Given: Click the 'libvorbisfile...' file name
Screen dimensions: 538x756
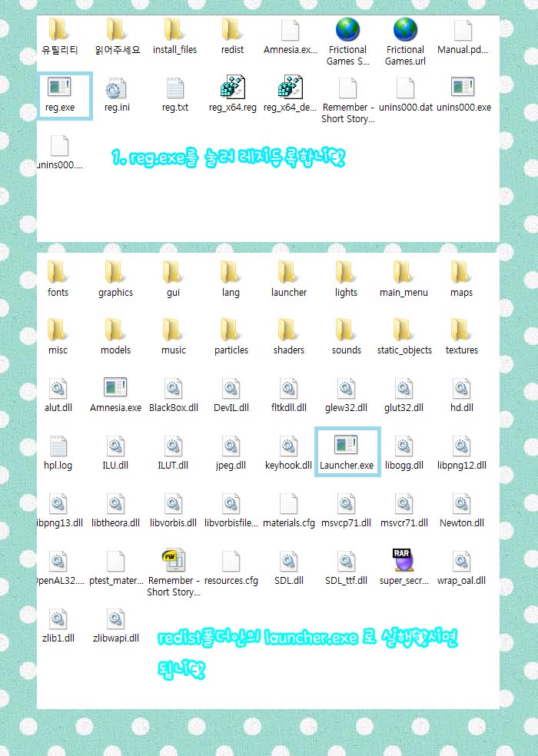Looking at the screenshot, I should 231,522.
